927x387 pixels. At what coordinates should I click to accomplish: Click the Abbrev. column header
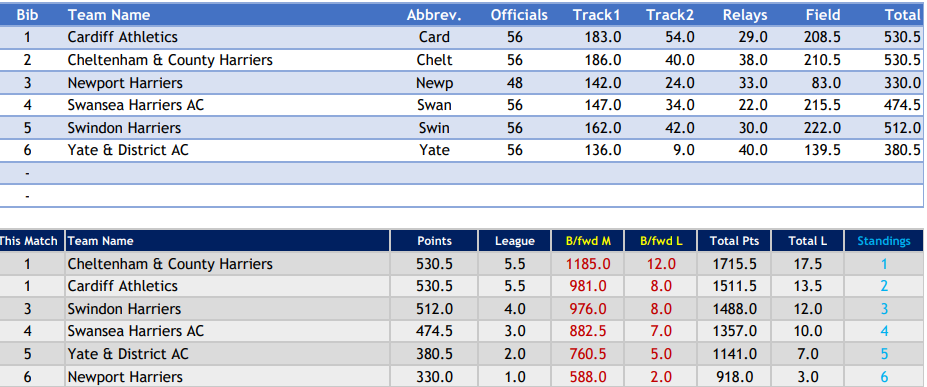(433, 15)
